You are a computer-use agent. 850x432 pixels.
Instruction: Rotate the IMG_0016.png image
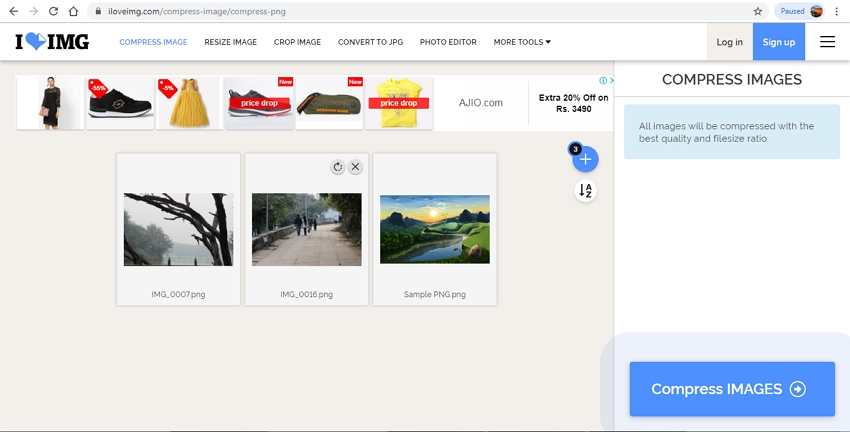[x=338, y=167]
